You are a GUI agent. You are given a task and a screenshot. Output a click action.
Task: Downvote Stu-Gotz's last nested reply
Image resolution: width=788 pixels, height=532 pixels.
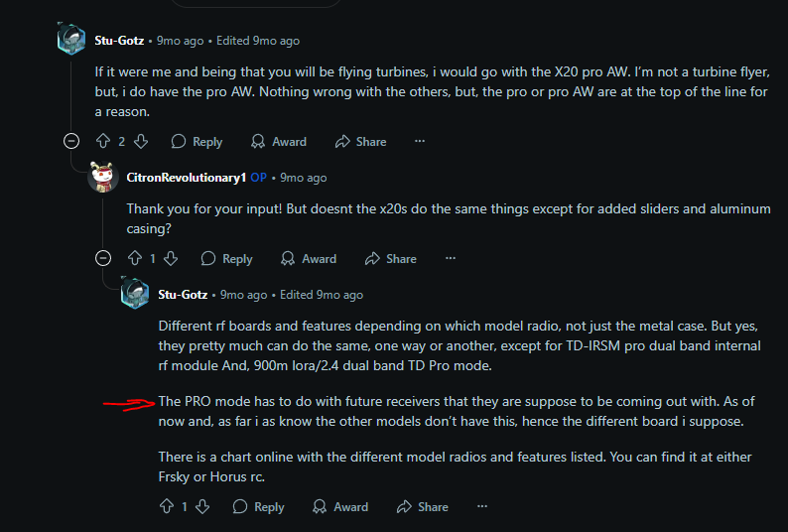201,506
